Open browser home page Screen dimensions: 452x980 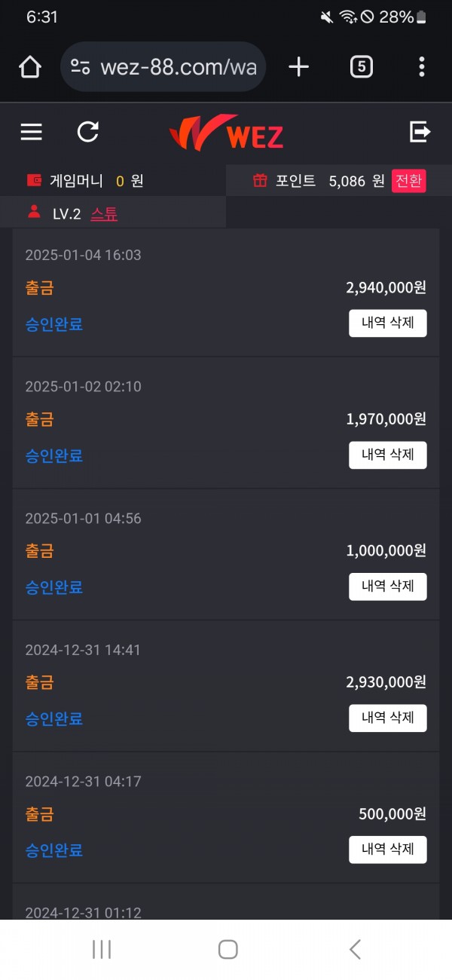tap(30, 67)
